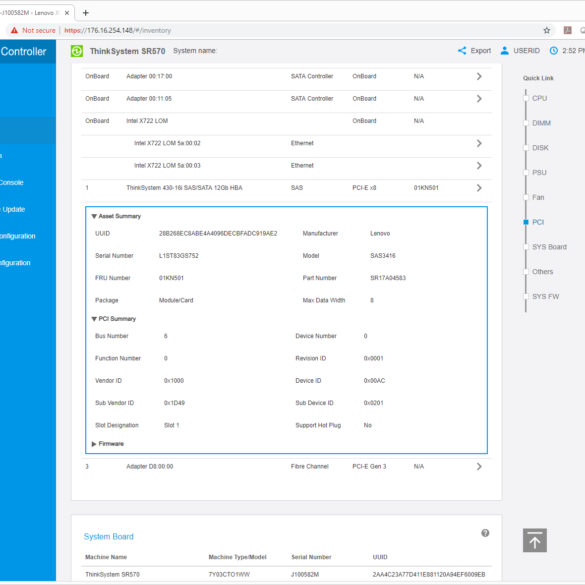Click the back-to-top arrow button
Screen dimensions: 585x585
[535, 540]
